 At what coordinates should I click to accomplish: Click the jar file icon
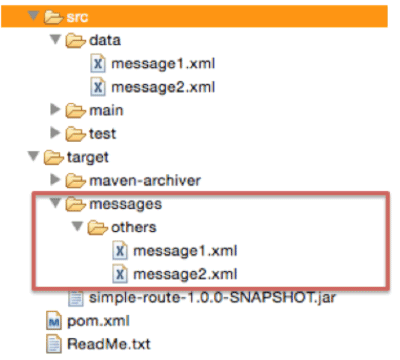tap(76, 298)
